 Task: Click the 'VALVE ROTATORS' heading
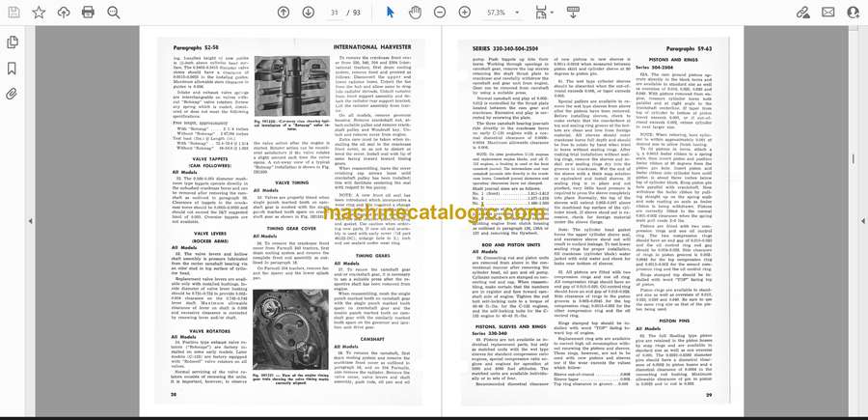(208, 331)
